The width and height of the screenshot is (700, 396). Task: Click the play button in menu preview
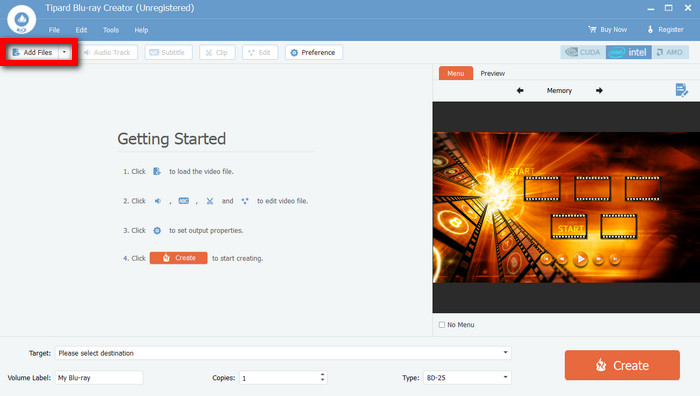(x=580, y=258)
